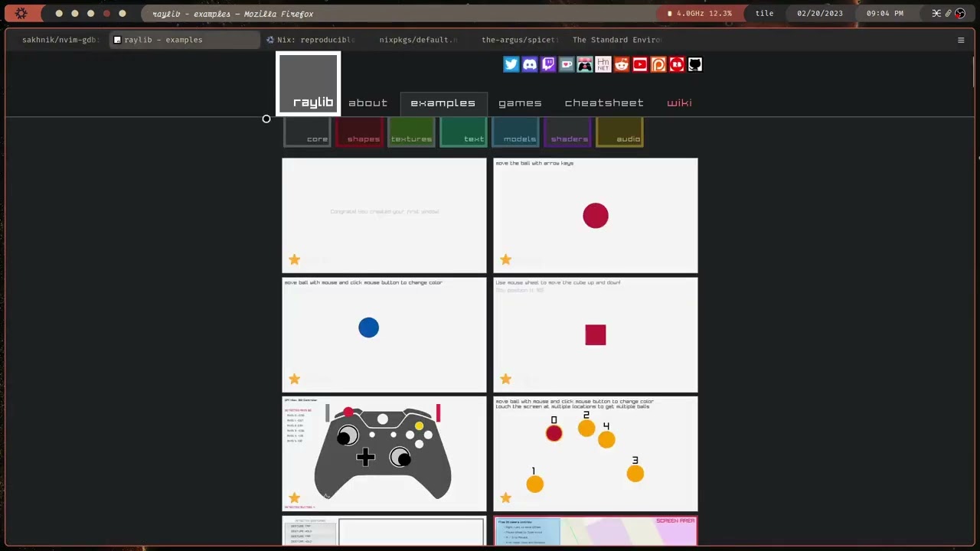Click the launcher icon in the top-left bar
Viewport: 980px width, 551px height.
point(21,13)
